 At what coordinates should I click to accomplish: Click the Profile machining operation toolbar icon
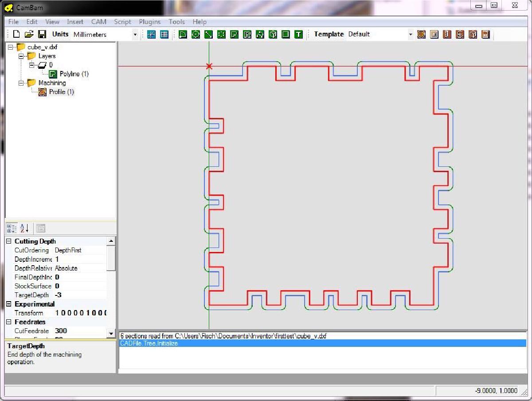click(421, 34)
